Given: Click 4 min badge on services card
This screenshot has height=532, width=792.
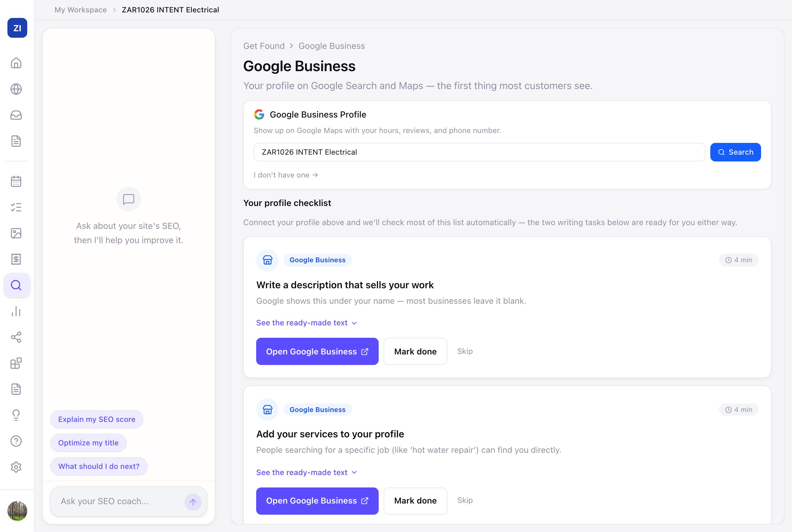Looking at the screenshot, I should tap(738, 410).
